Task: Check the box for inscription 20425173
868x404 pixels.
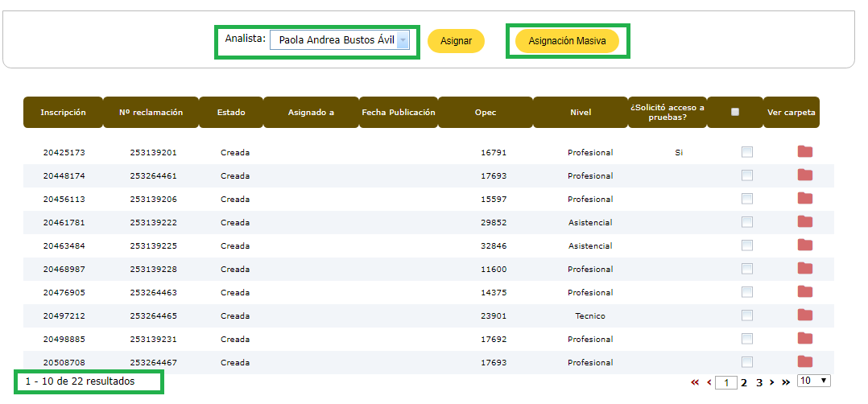Action: click(x=747, y=152)
